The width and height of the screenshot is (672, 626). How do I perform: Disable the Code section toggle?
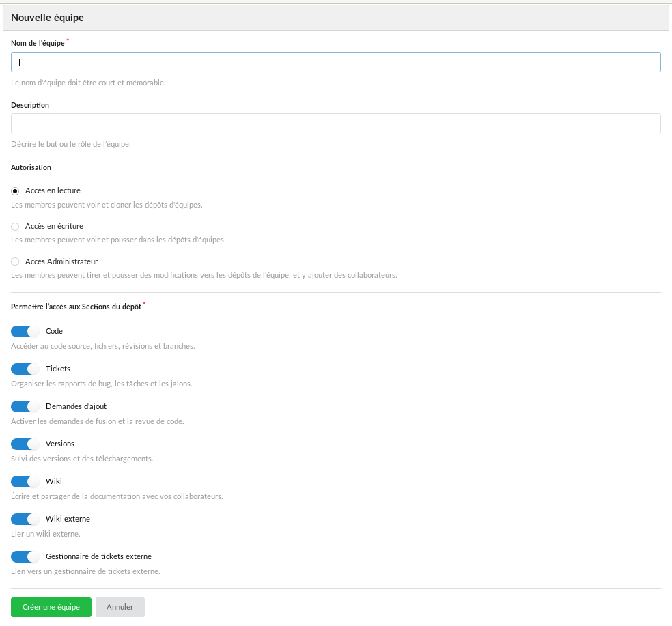click(x=25, y=332)
